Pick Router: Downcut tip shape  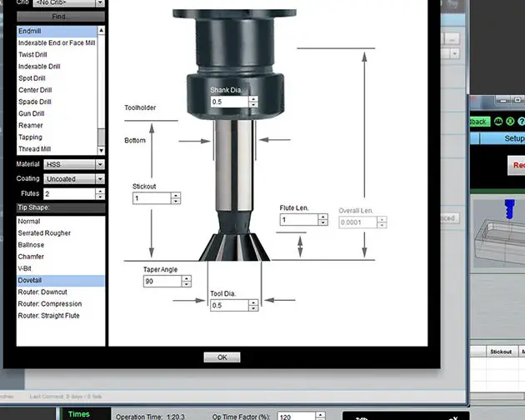tap(61, 292)
